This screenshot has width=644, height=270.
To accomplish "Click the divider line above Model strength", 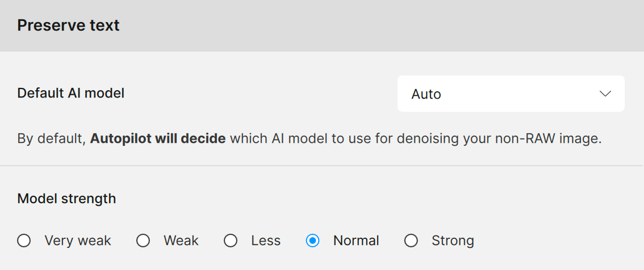I will [322, 166].
